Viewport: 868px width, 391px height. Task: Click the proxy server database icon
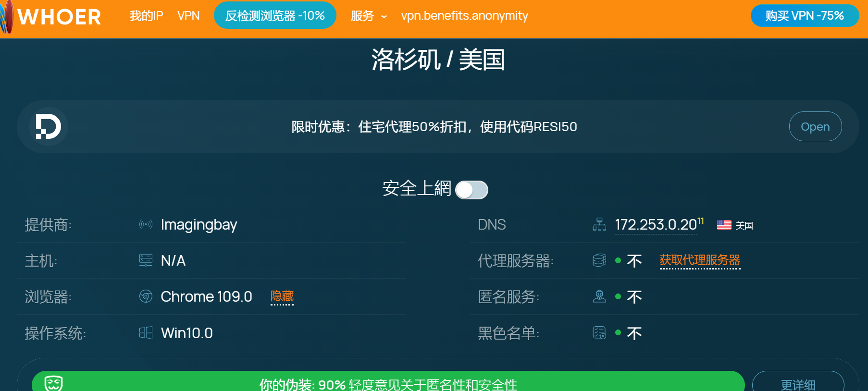pyautogui.click(x=599, y=260)
